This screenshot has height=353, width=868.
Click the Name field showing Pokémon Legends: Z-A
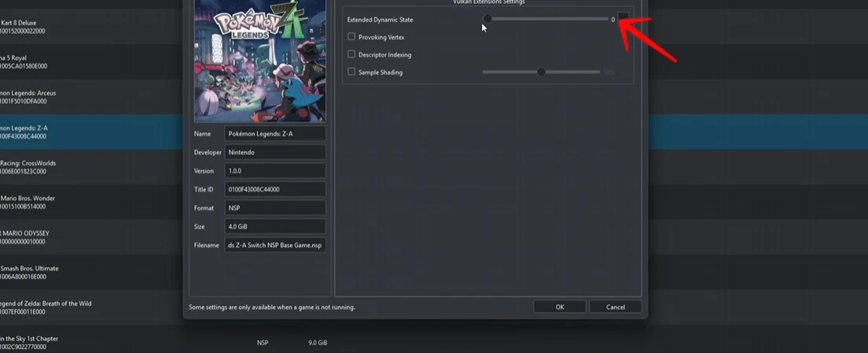(275, 134)
